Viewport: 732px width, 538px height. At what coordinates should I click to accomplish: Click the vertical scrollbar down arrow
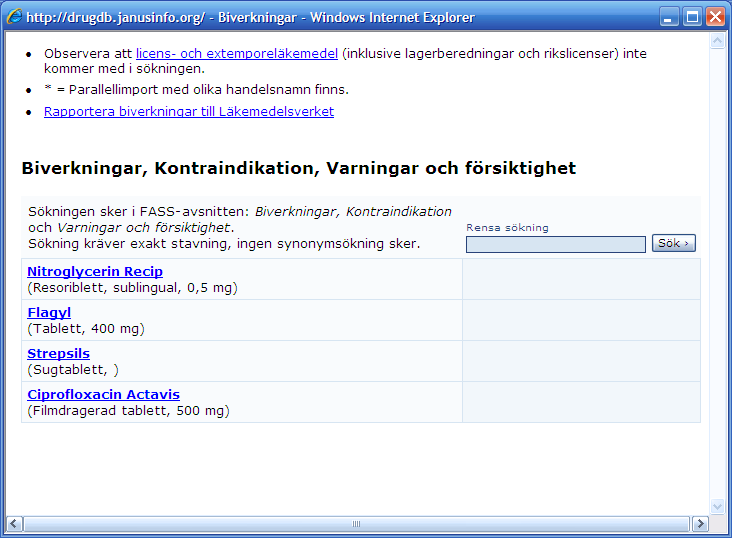tap(718, 506)
